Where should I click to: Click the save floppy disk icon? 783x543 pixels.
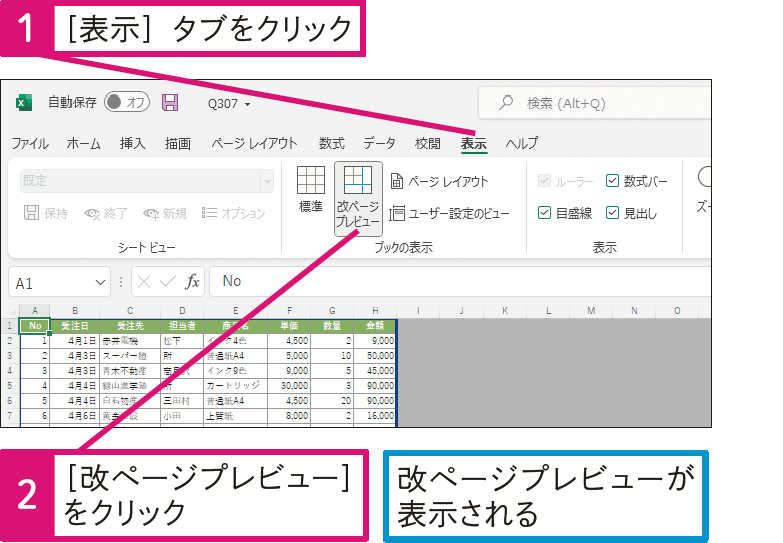click(x=170, y=103)
